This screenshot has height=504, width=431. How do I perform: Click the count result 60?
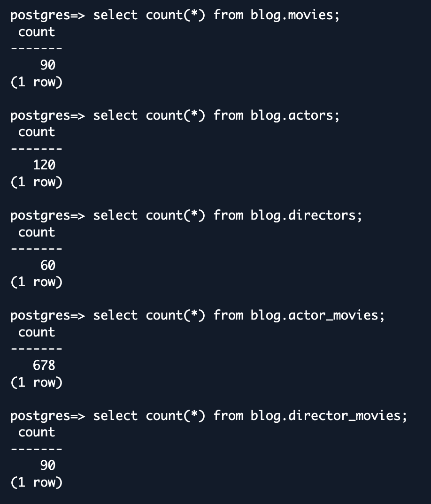(48, 266)
